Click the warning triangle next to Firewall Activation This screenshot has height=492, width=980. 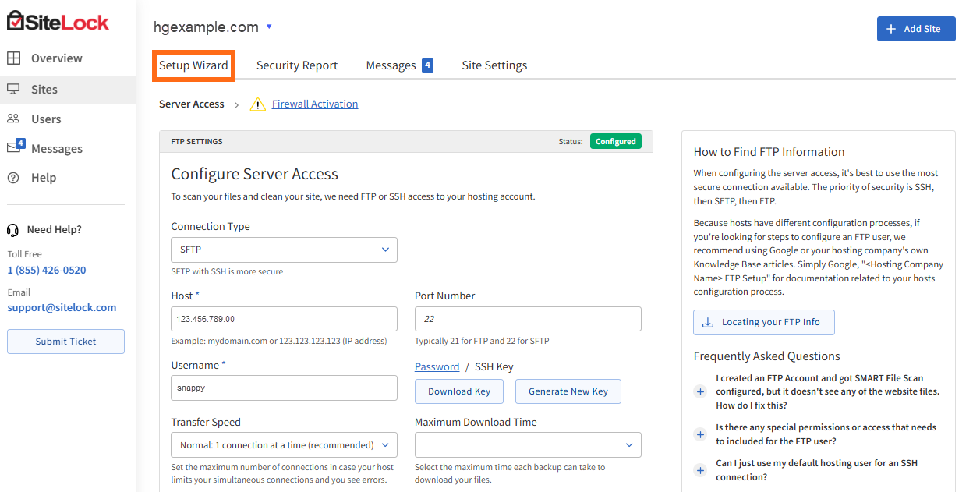258,104
